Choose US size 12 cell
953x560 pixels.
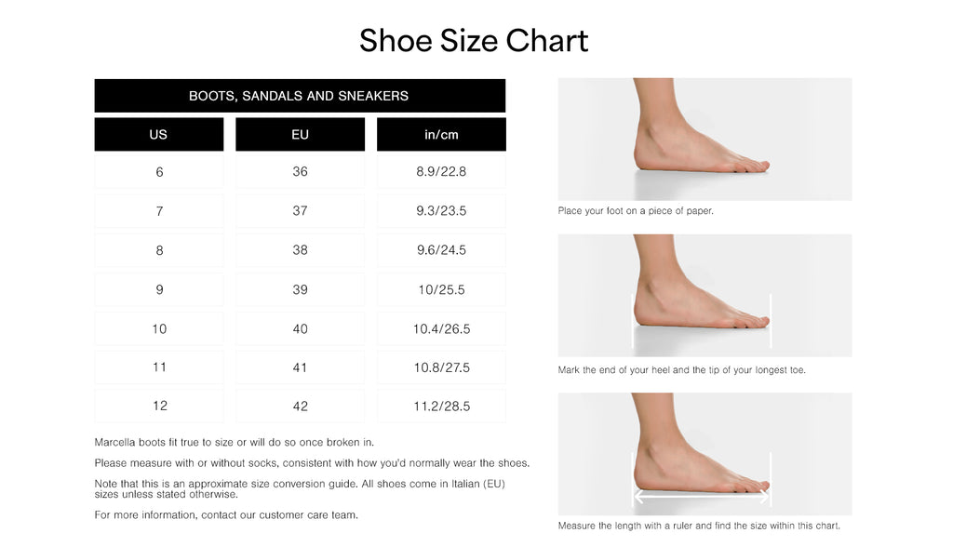159,406
